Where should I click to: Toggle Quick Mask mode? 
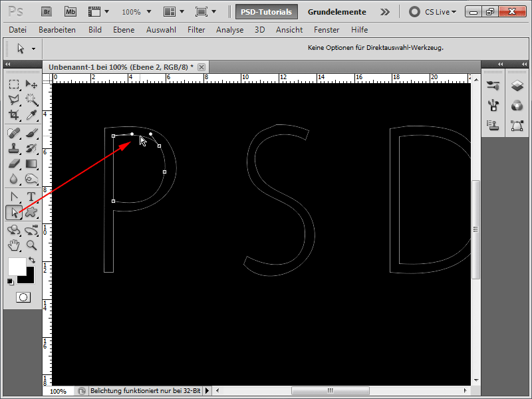[x=23, y=297]
